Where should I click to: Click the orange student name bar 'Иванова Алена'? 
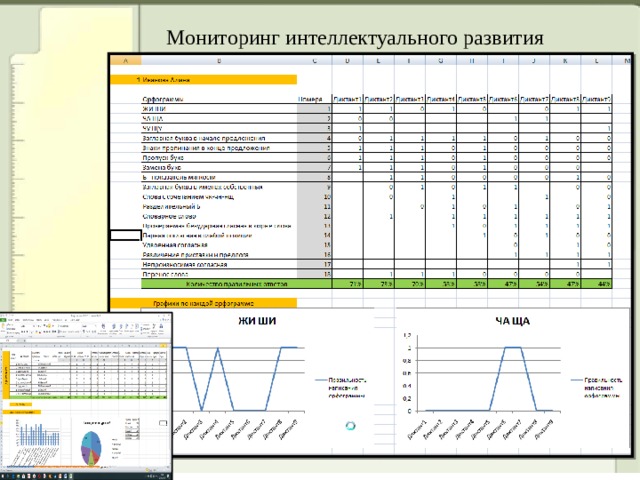point(204,80)
